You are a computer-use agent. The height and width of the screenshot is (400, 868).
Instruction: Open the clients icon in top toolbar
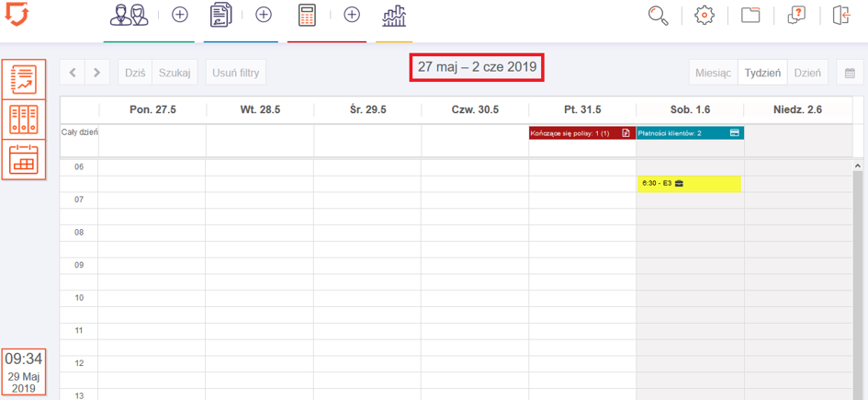tap(129, 16)
